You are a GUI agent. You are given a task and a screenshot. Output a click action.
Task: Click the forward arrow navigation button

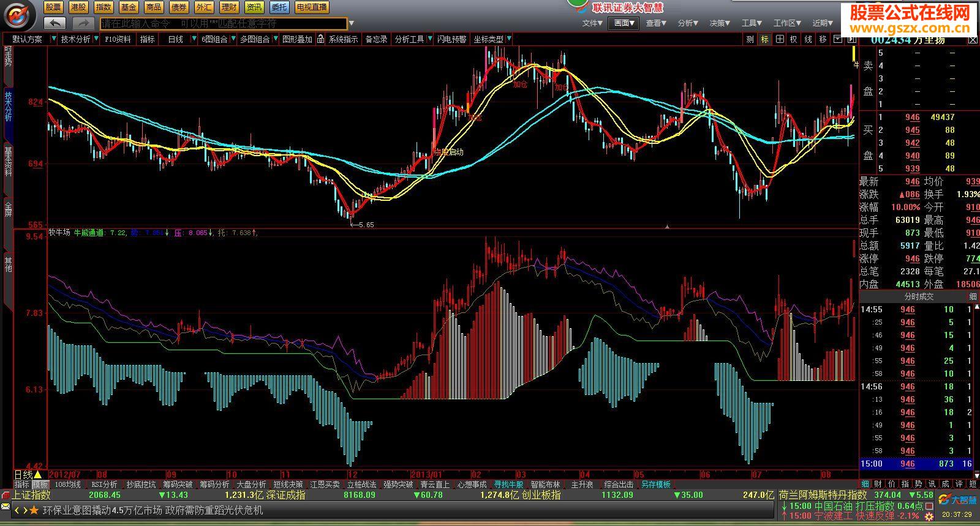pyautogui.click(x=83, y=23)
